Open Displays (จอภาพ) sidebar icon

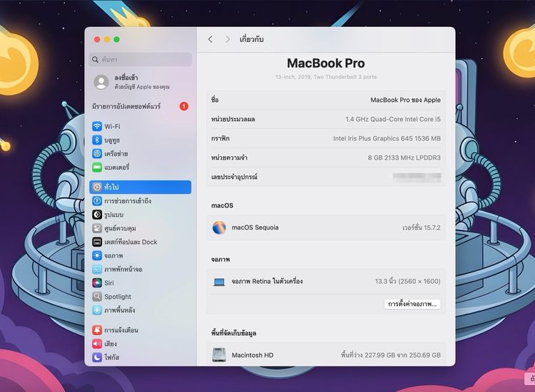(97, 255)
